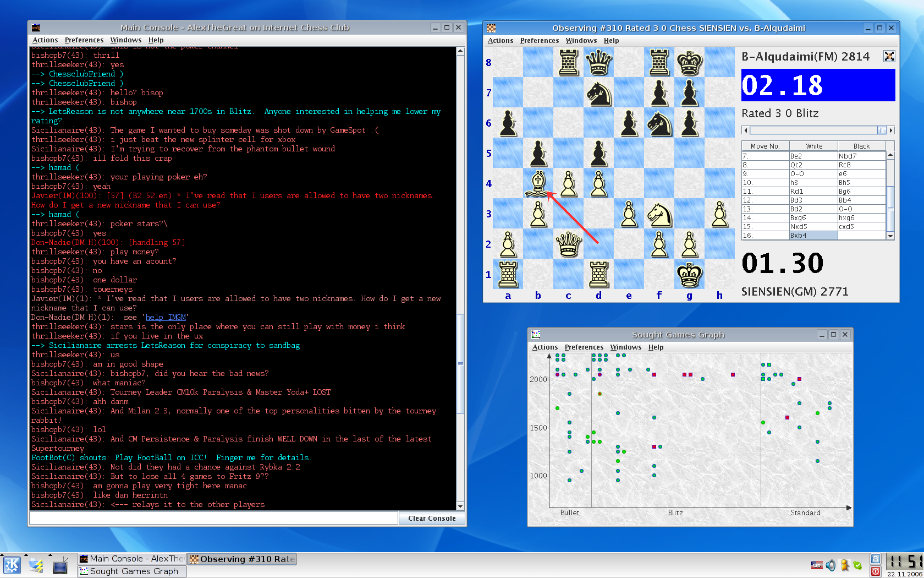Open Preferences menu in Sought Games Graph
The image size is (924, 578).
click(584, 347)
